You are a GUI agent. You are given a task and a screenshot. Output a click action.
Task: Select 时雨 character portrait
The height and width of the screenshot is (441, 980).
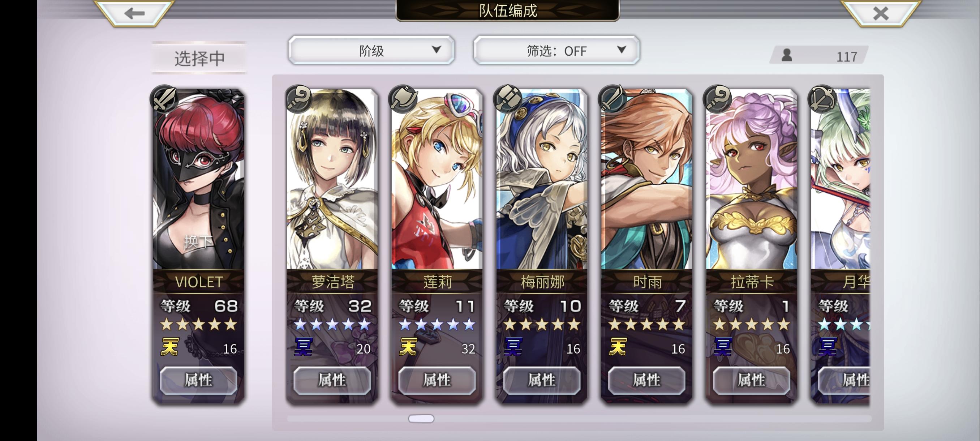point(646,180)
